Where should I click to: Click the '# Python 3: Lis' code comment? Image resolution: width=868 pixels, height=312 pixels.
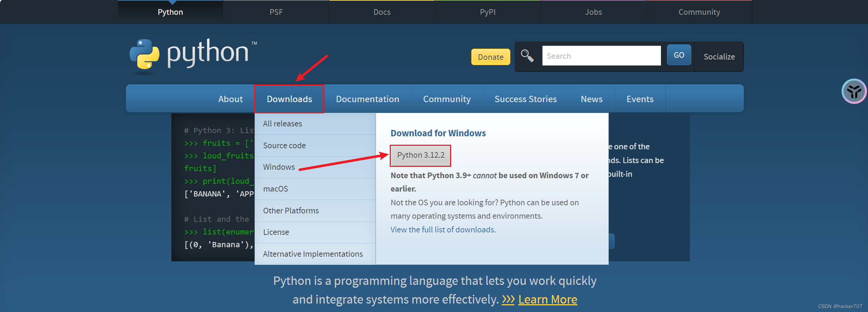219,130
